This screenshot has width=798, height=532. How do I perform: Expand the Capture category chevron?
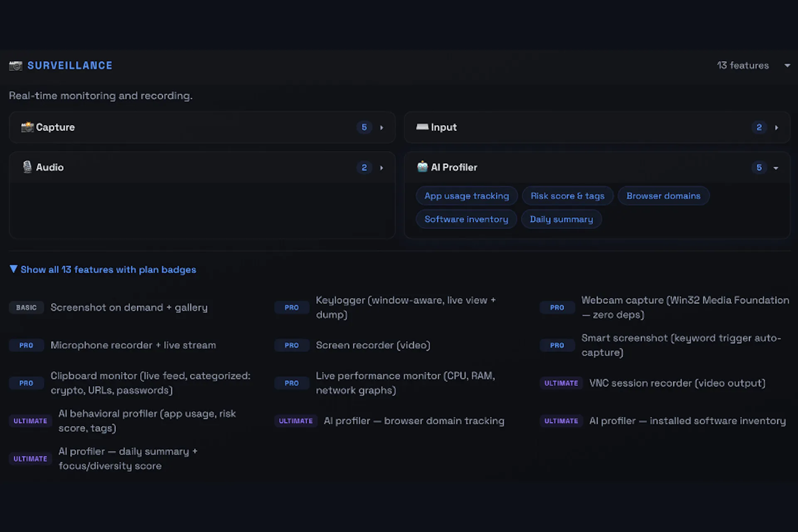[382, 128]
